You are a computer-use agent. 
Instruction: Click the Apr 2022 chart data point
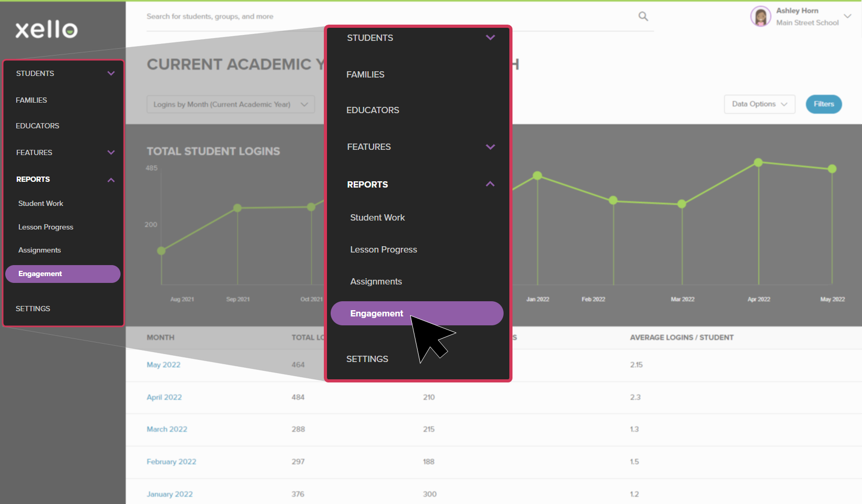tap(758, 162)
